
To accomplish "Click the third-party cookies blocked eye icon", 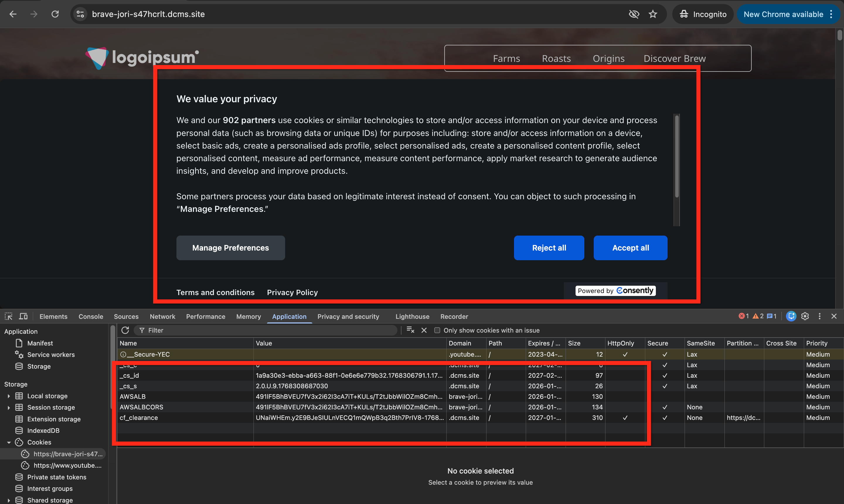I will coord(634,14).
